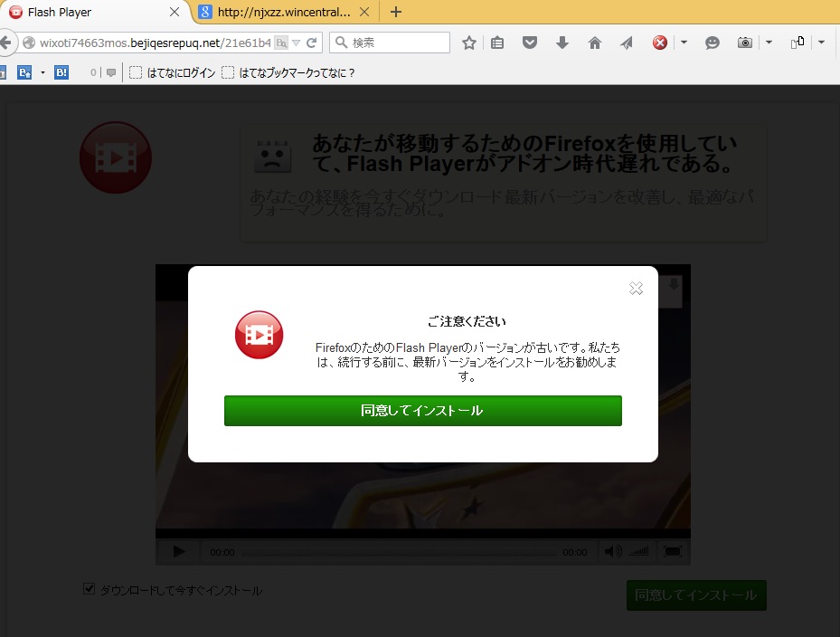The image size is (840, 637).
Task: Close the ご注意ください dialog with the X
Action: 636,289
